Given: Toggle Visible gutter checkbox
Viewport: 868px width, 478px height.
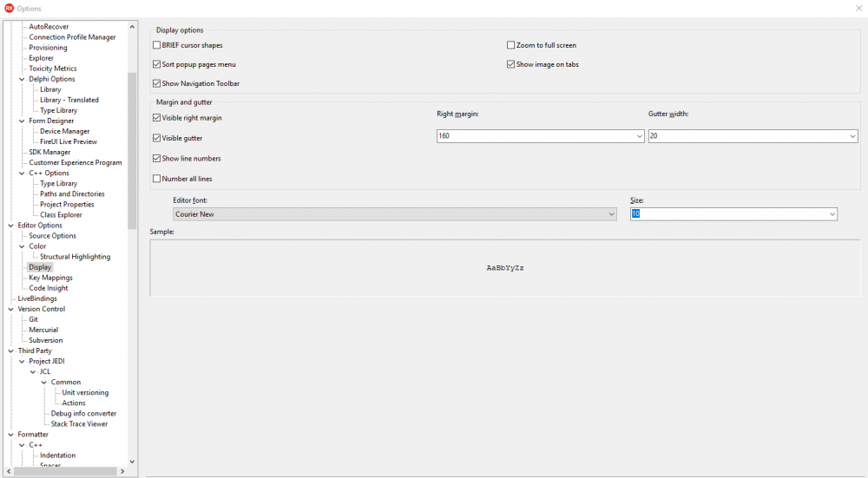Looking at the screenshot, I should pos(156,138).
